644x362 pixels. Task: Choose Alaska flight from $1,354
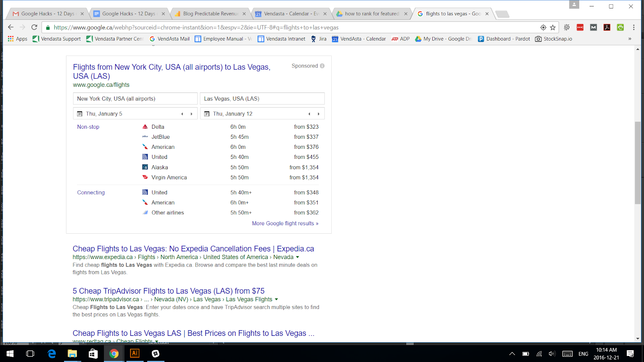(x=230, y=167)
